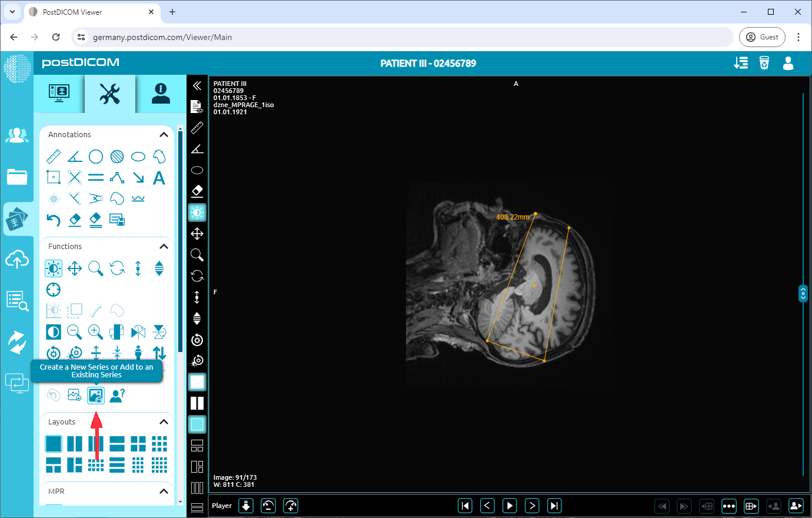Select the angle annotation tool
812x518 pixels.
pyautogui.click(x=75, y=157)
